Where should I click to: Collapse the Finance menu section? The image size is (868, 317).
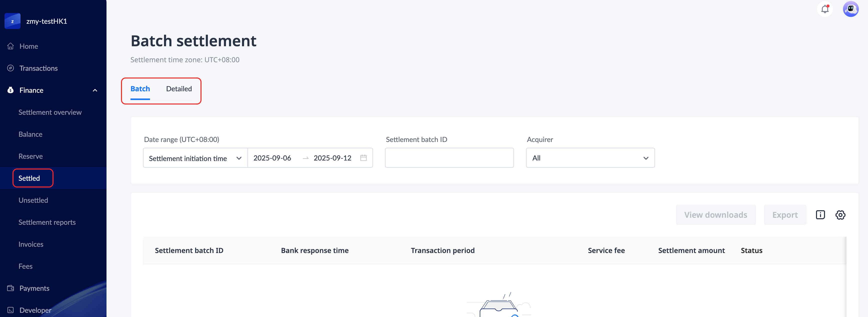[x=95, y=90]
